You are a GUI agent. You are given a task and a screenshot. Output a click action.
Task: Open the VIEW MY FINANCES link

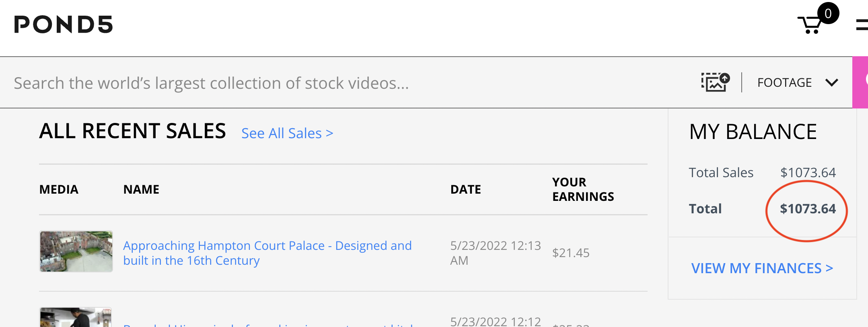[x=762, y=268]
